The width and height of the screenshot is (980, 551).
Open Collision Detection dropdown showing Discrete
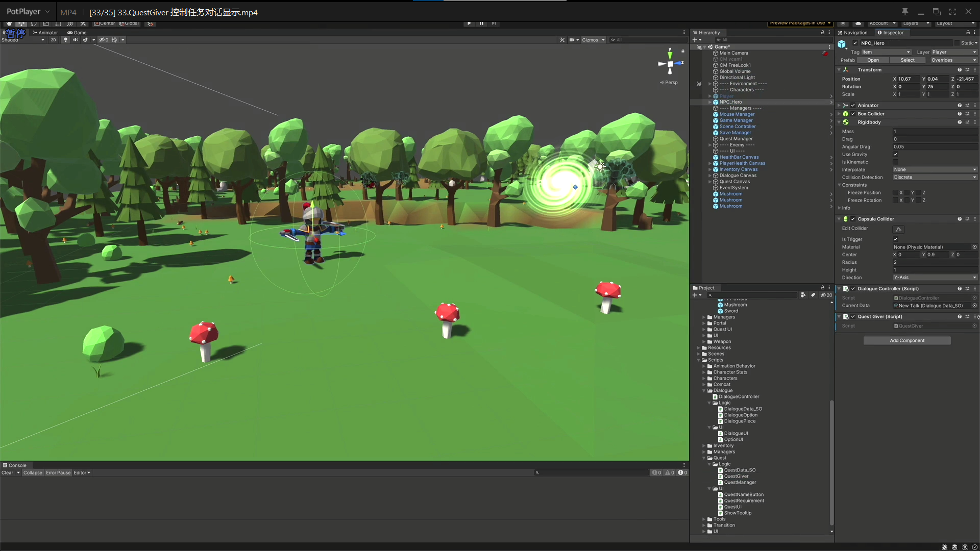coord(935,178)
